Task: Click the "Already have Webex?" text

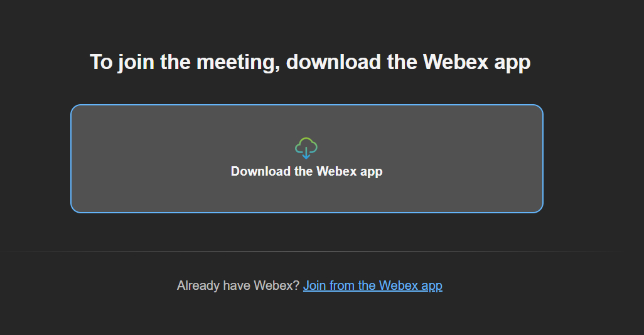Action: [238, 286]
